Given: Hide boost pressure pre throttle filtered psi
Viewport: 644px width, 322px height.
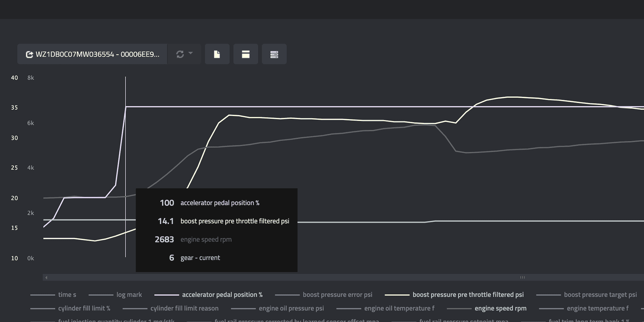Looking at the screenshot, I should [454, 295].
